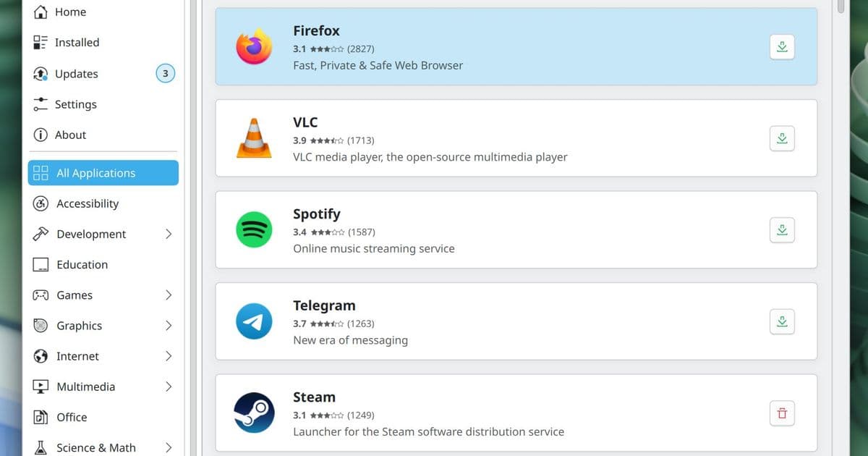Click the Telegram paper plane icon
Image resolution: width=868 pixels, height=456 pixels.
(x=254, y=321)
